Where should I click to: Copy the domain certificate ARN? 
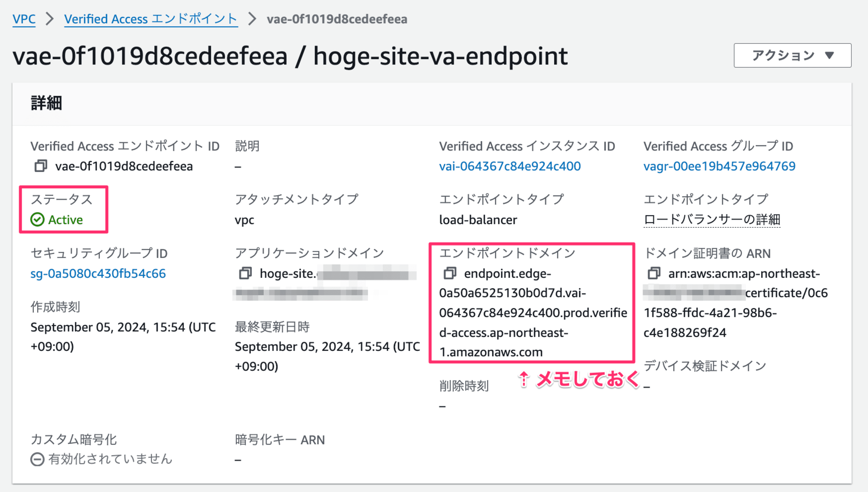tap(654, 273)
